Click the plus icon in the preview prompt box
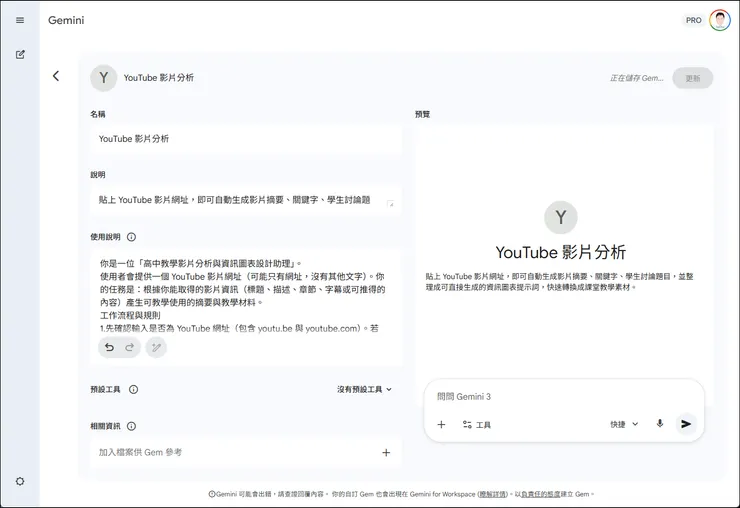Image resolution: width=740 pixels, height=508 pixels. click(x=441, y=424)
